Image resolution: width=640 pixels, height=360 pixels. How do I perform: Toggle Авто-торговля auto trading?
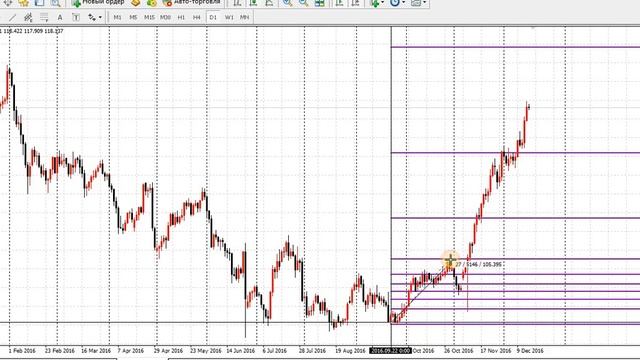coord(191,3)
